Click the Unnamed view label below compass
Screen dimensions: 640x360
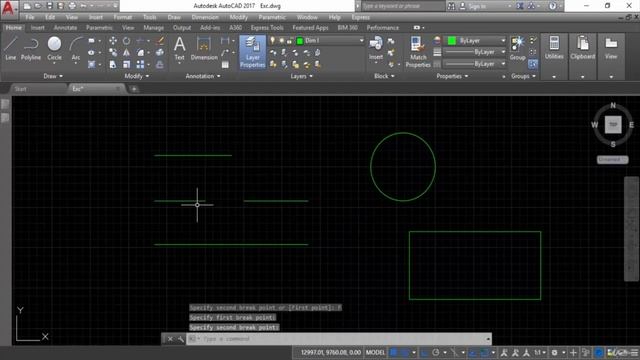(612, 160)
